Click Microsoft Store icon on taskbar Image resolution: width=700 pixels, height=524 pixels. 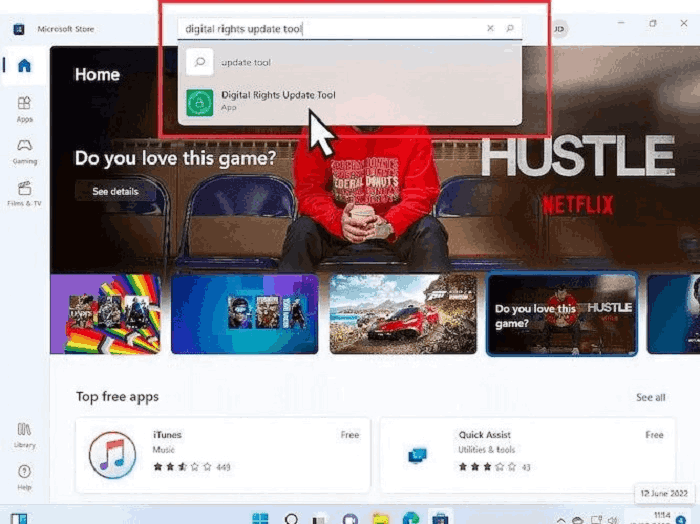pyautogui.click(x=440, y=519)
